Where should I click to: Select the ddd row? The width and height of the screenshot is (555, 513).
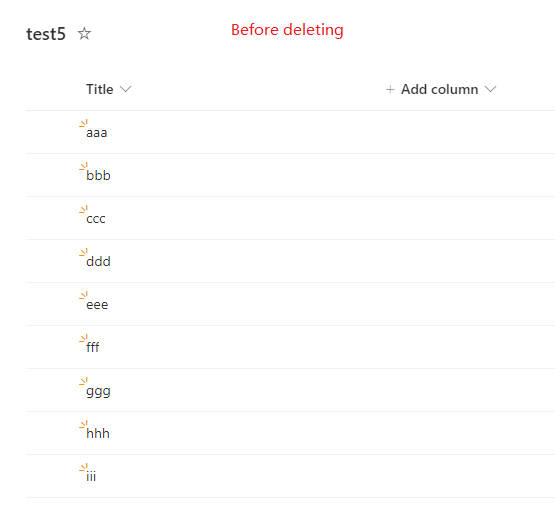pyautogui.click(x=290, y=261)
